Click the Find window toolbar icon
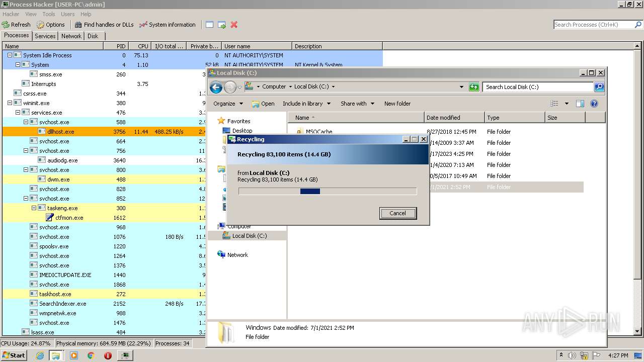644x362 pixels. tap(209, 25)
